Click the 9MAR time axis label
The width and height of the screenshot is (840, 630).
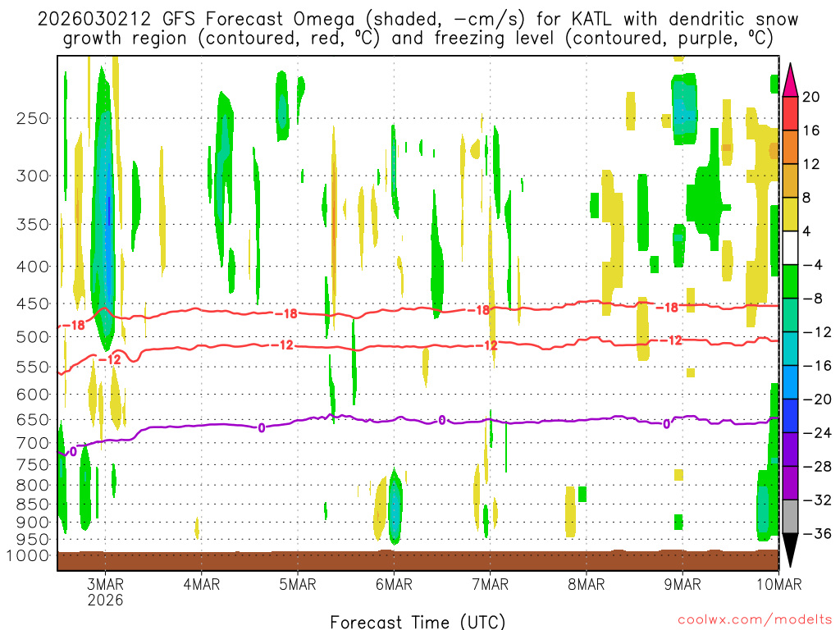click(682, 584)
